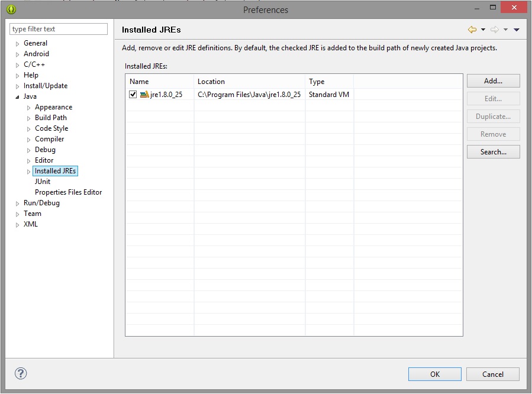
Task: Open the back history dropdown arrow
Action: (x=483, y=30)
